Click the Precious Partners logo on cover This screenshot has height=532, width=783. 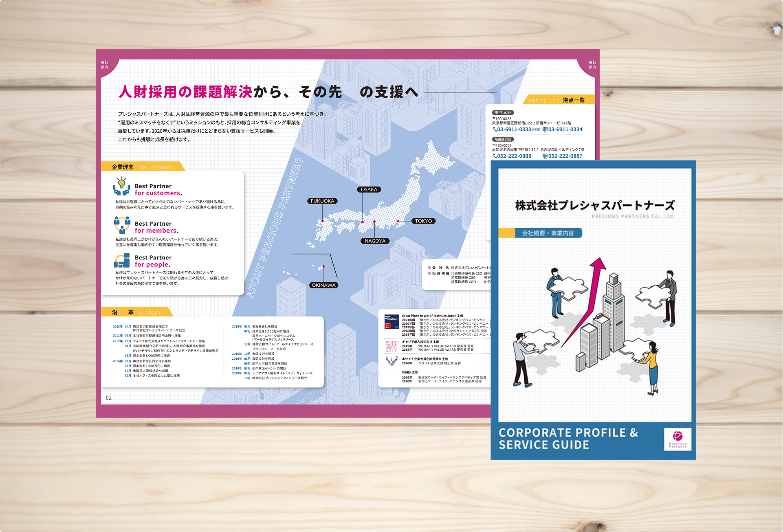677,439
